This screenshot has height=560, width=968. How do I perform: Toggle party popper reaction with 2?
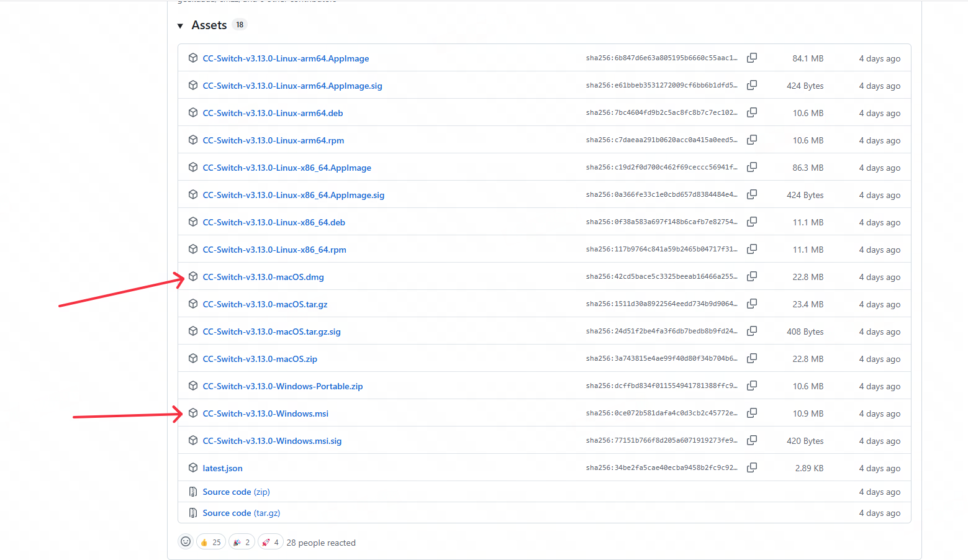242,542
